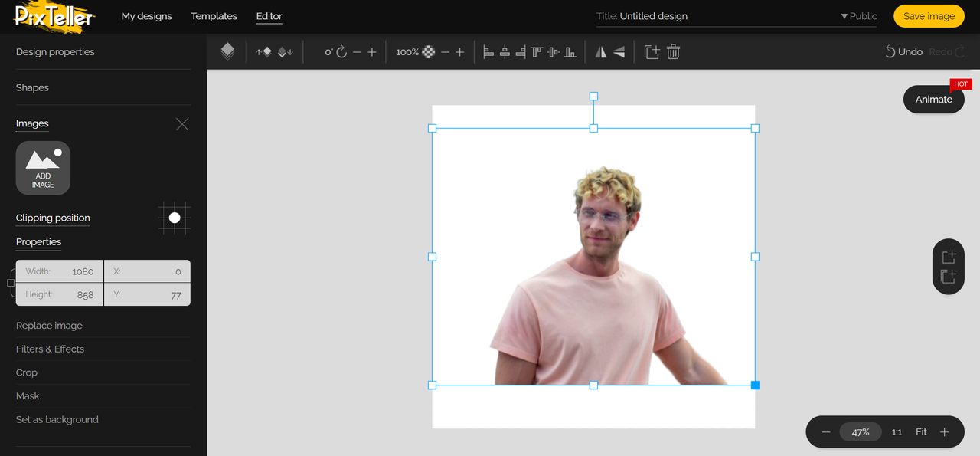Image resolution: width=980 pixels, height=456 pixels.
Task: Click the Mask option
Action: 28,396
